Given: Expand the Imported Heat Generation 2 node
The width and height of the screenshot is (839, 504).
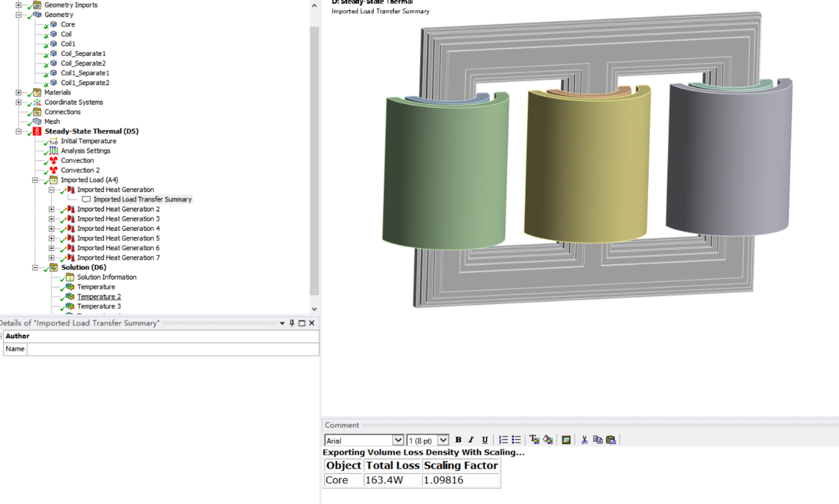Looking at the screenshot, I should click(x=51, y=209).
